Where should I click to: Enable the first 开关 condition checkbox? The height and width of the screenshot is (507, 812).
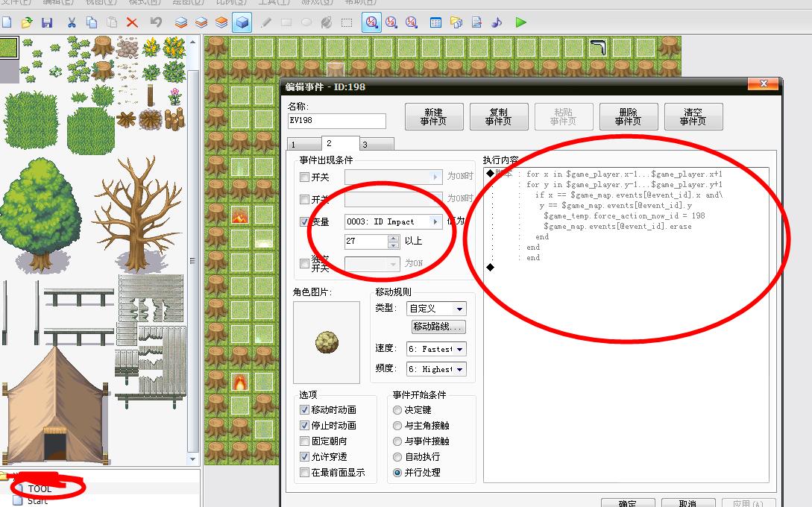point(304,177)
